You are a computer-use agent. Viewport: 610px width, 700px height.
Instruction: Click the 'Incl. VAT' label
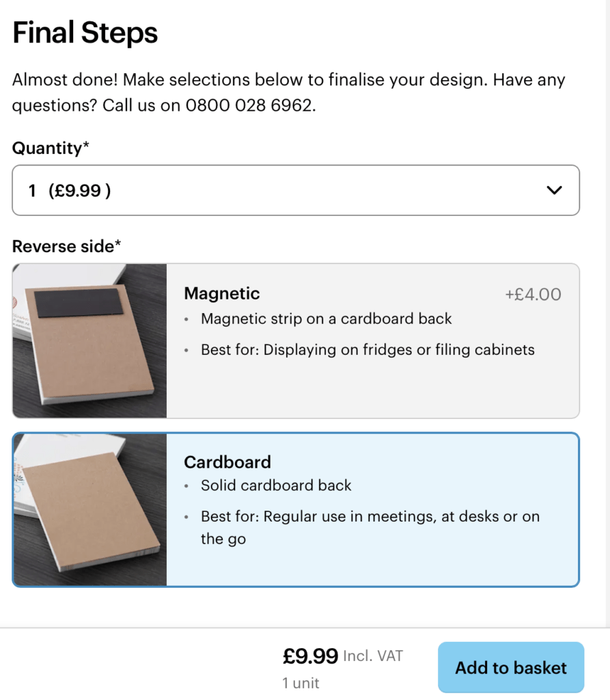click(x=373, y=656)
